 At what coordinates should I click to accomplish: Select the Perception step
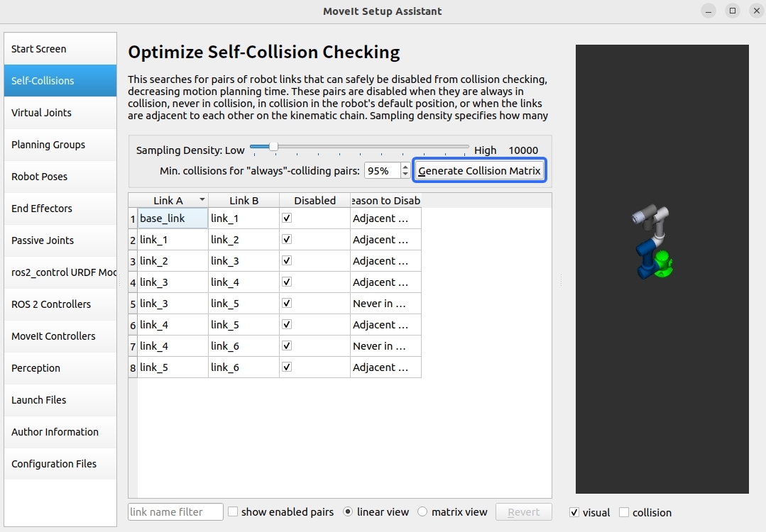click(60, 368)
